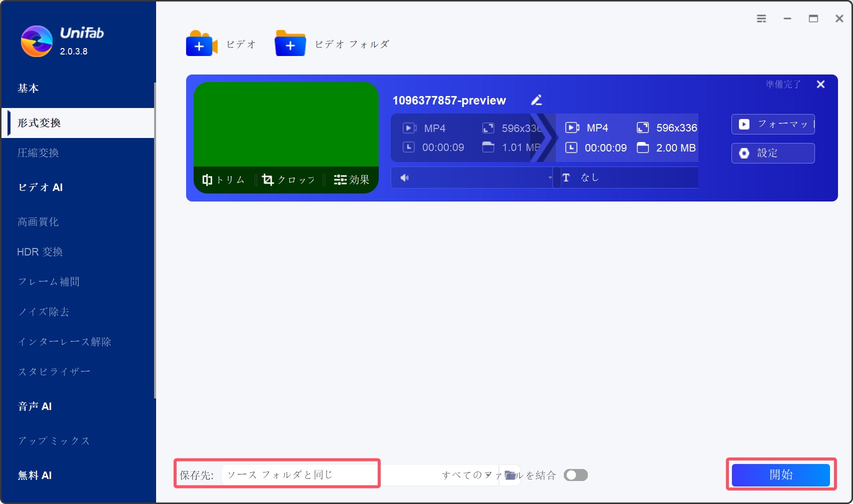Screen dimensions: 853x504
Task: Open the トリム (trim) tool
Action: (x=223, y=179)
